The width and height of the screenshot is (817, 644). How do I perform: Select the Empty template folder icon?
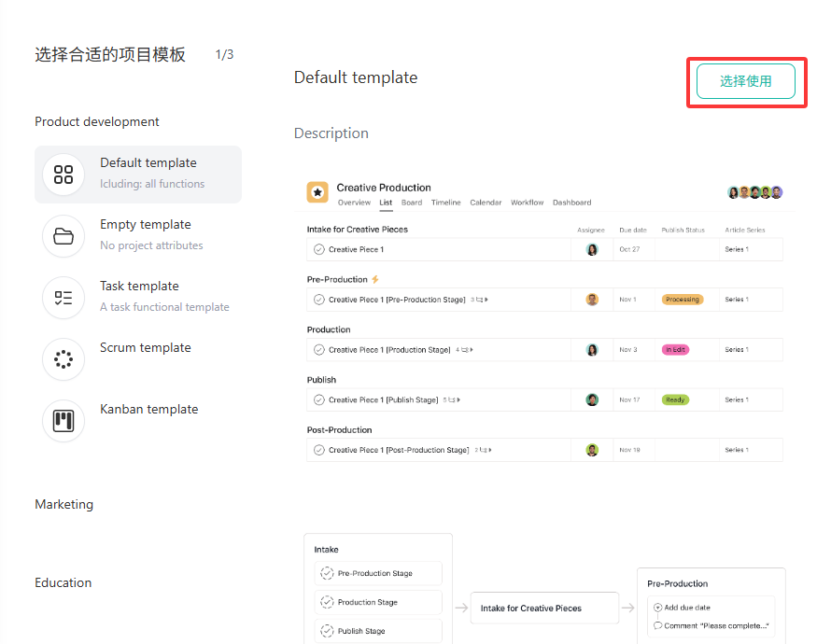[63, 236]
